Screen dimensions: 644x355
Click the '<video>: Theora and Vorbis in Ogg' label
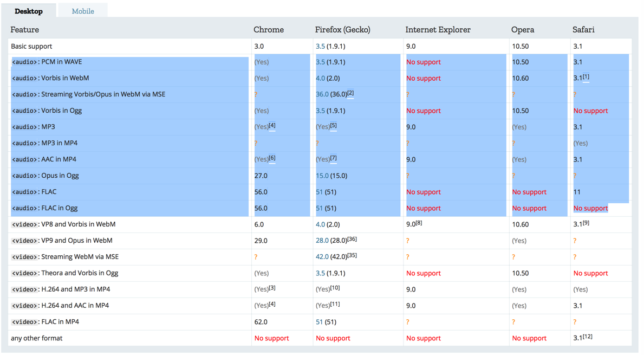pyautogui.click(x=65, y=273)
